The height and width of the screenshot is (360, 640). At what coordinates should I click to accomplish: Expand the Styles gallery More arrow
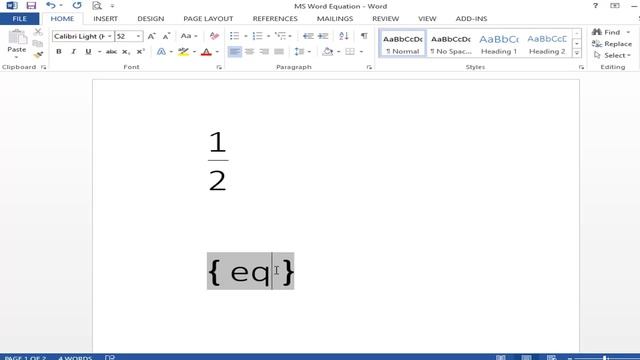point(577,53)
